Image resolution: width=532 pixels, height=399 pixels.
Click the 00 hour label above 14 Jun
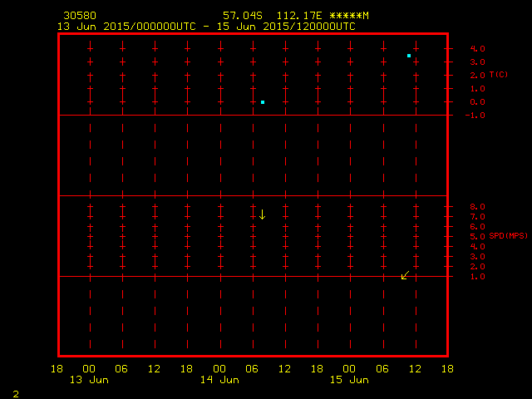coord(219,369)
